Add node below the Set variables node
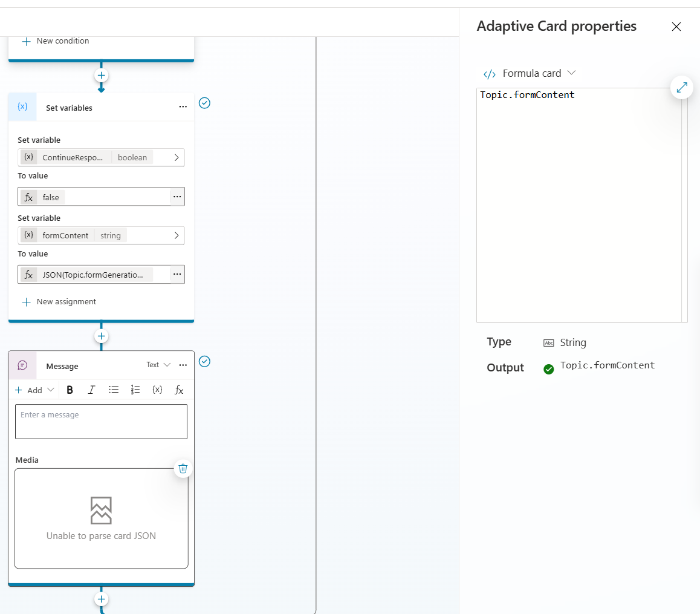Screen dimensions: 700x614 tap(101, 336)
